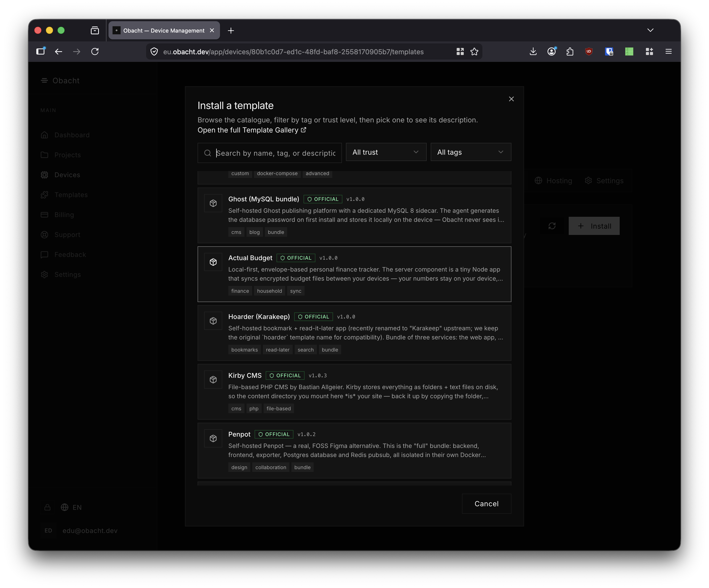Click the docker-compose tag
The height and width of the screenshot is (588, 709).
pos(277,173)
